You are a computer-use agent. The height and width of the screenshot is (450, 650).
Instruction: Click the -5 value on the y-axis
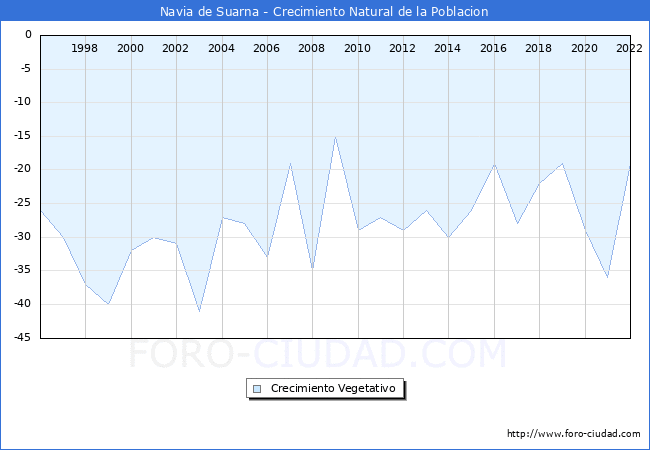pos(26,68)
